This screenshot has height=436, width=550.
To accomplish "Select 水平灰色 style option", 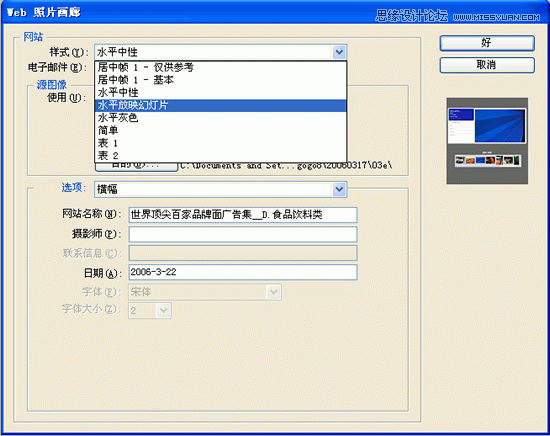I will pos(220,118).
